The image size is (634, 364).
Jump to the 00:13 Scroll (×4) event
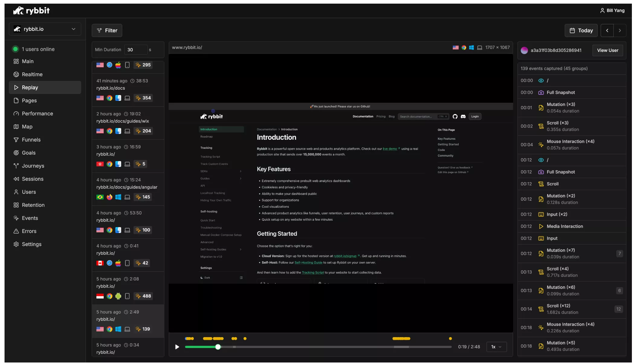coord(572,272)
